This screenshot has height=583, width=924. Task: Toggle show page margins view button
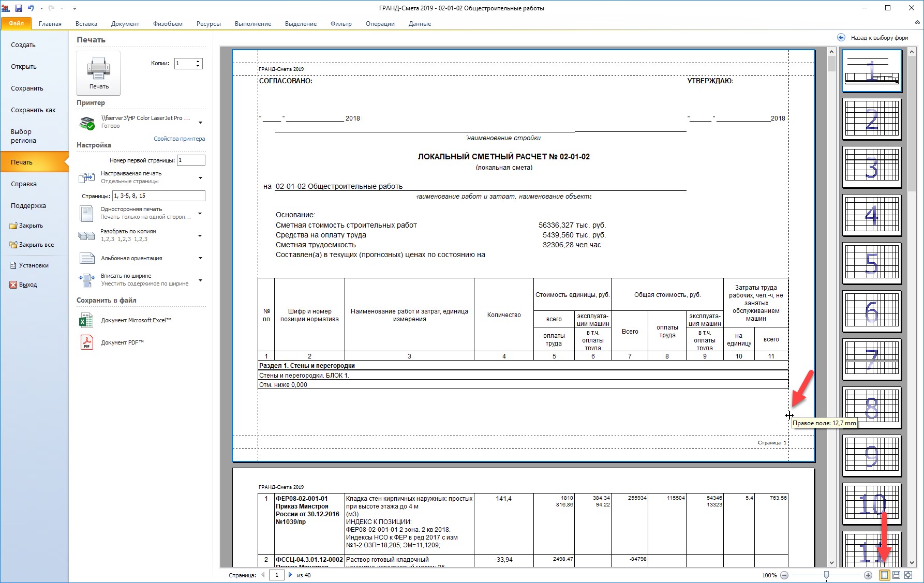coord(884,575)
